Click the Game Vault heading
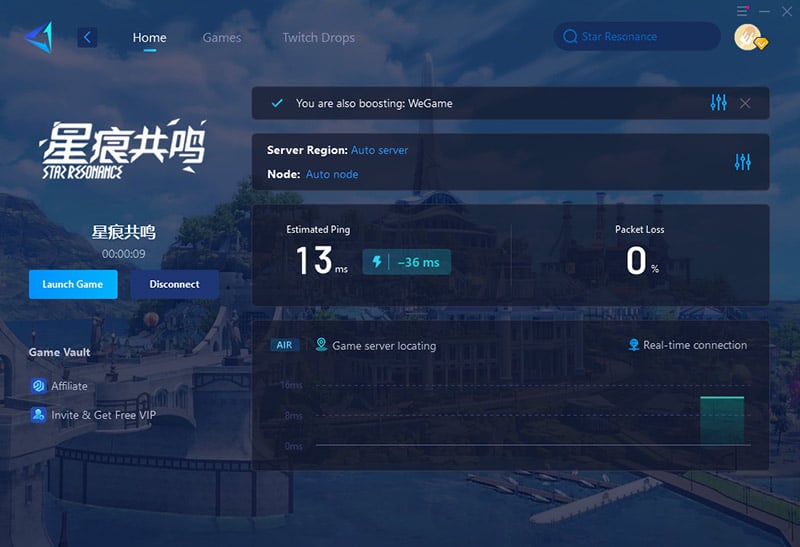The height and width of the screenshot is (547, 800). 59,352
